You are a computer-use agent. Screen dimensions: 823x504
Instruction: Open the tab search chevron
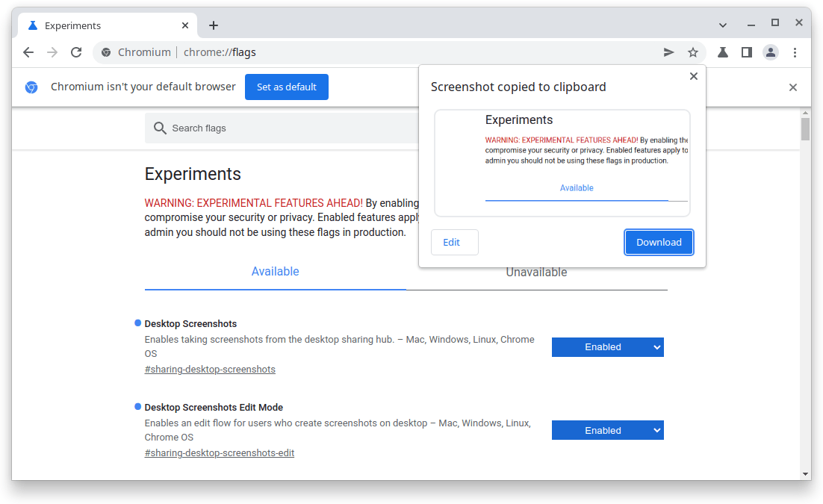coord(722,25)
